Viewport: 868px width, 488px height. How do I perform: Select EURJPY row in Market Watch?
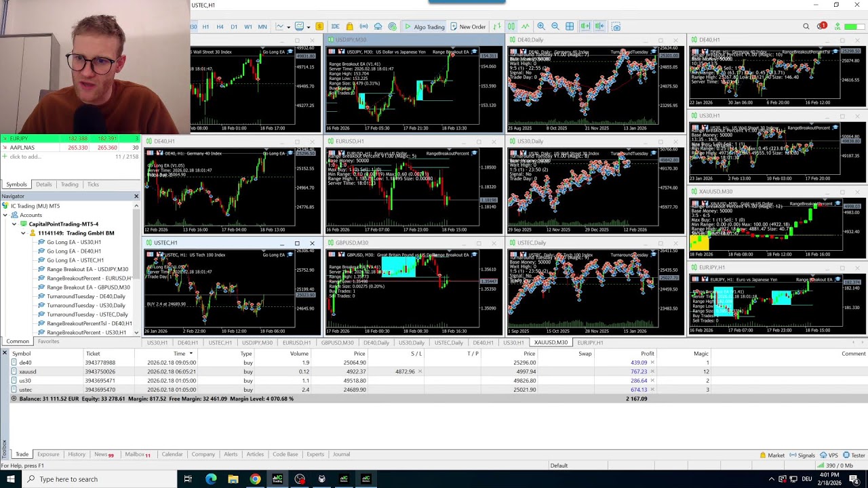pyautogui.click(x=70, y=139)
